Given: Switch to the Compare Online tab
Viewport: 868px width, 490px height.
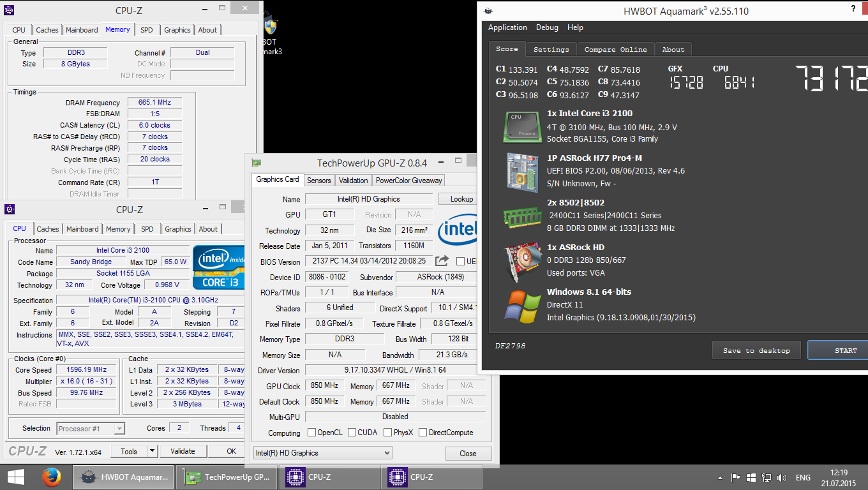Looking at the screenshot, I should click(x=615, y=49).
